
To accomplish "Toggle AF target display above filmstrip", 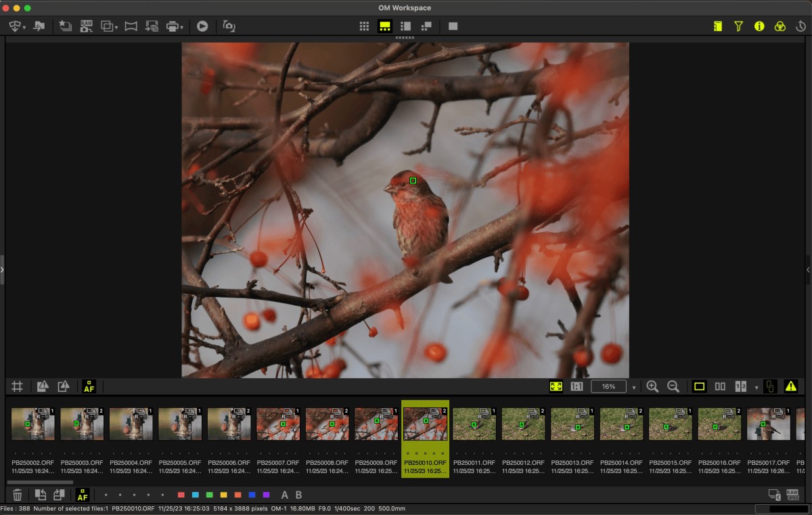I will pyautogui.click(x=89, y=386).
